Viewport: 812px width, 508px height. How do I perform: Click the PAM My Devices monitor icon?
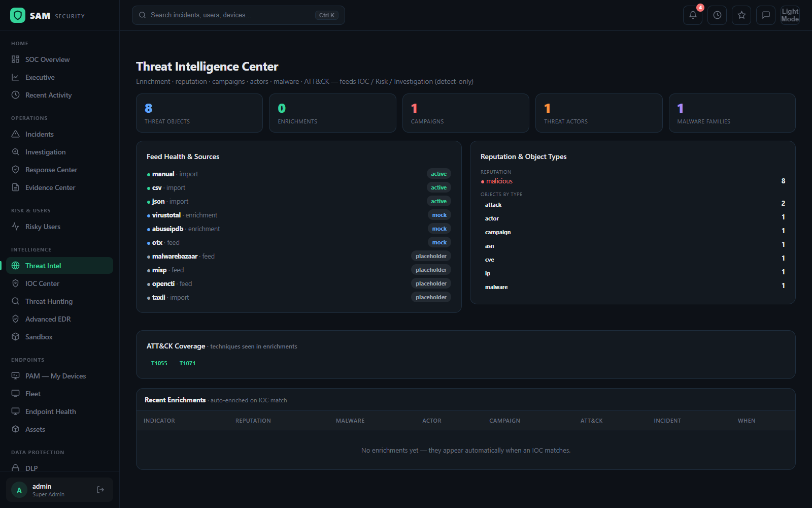pos(15,376)
